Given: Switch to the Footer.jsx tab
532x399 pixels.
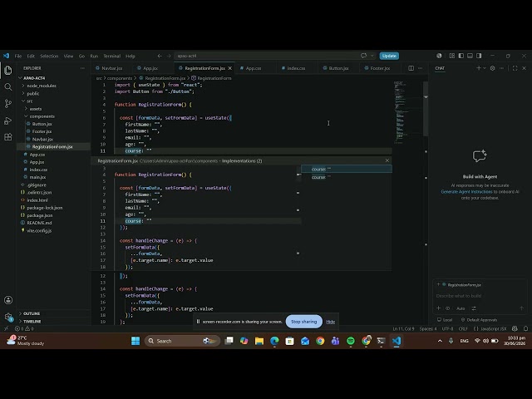Looking at the screenshot, I should tap(380, 68).
